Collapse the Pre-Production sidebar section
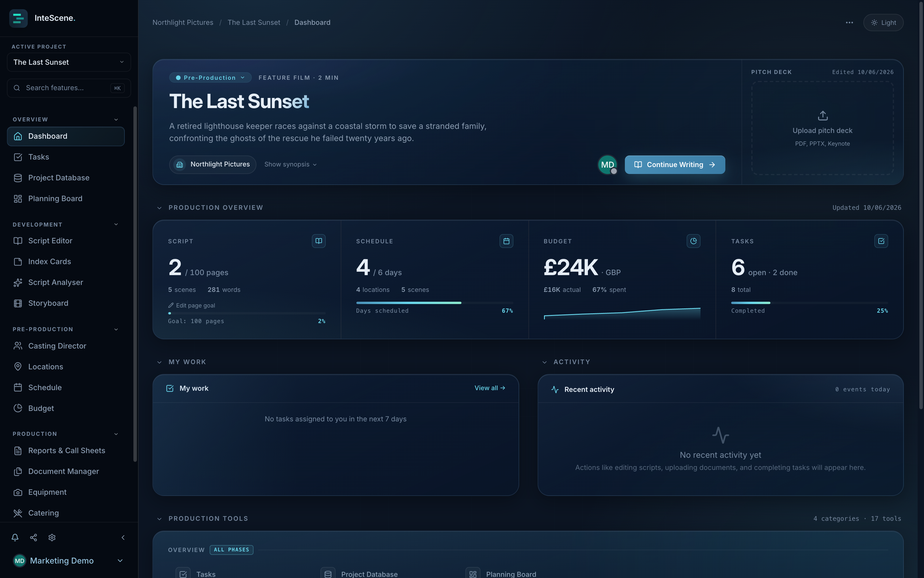Screen dimensions: 924x578 (116, 329)
